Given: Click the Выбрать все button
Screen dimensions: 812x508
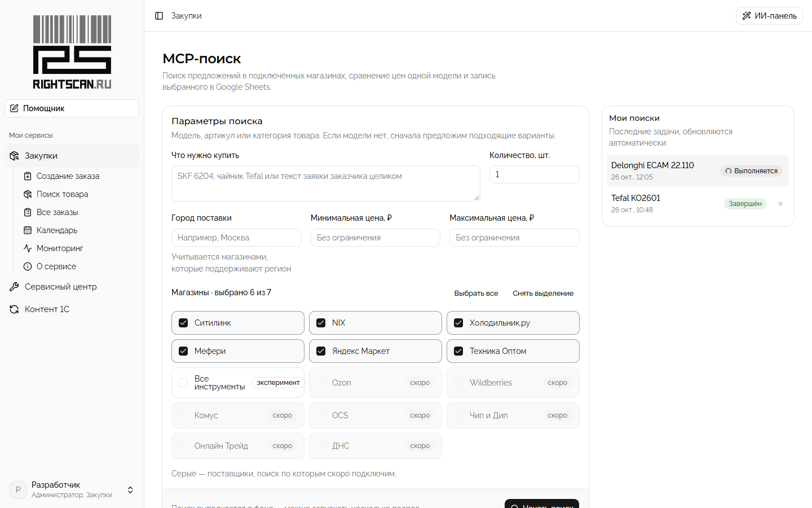Looking at the screenshot, I should (476, 294).
